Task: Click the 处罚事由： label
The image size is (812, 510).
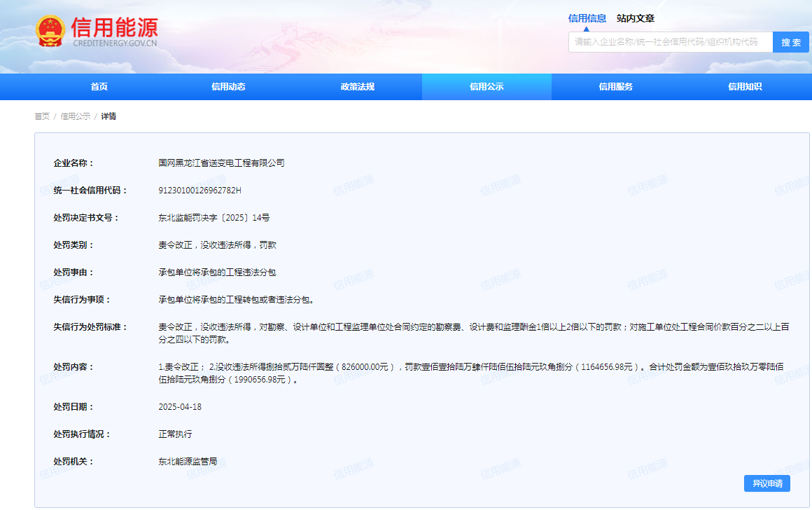Action: coord(73,272)
